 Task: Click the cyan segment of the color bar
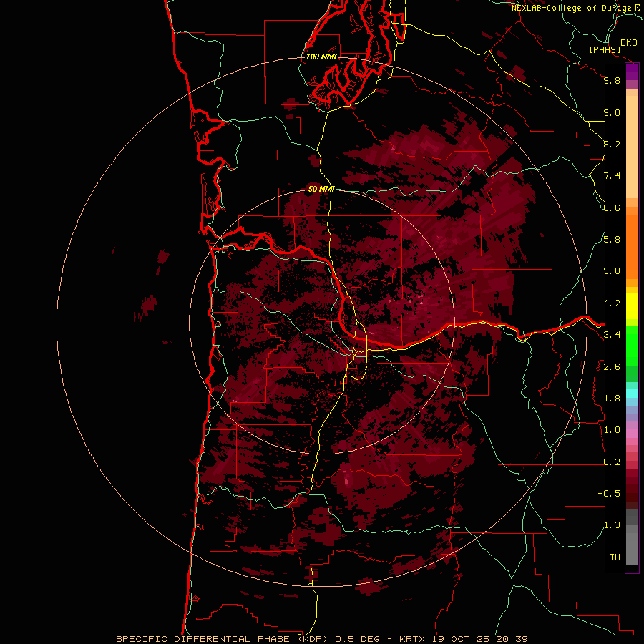(632, 394)
